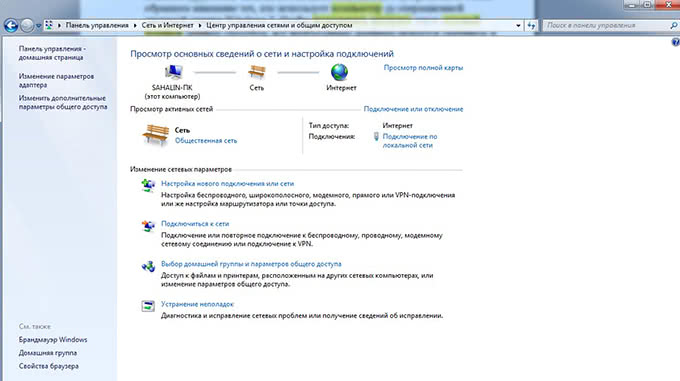This screenshot has width=680, height=381.
Task: Open Общественная сеть network type link
Action: [206, 140]
